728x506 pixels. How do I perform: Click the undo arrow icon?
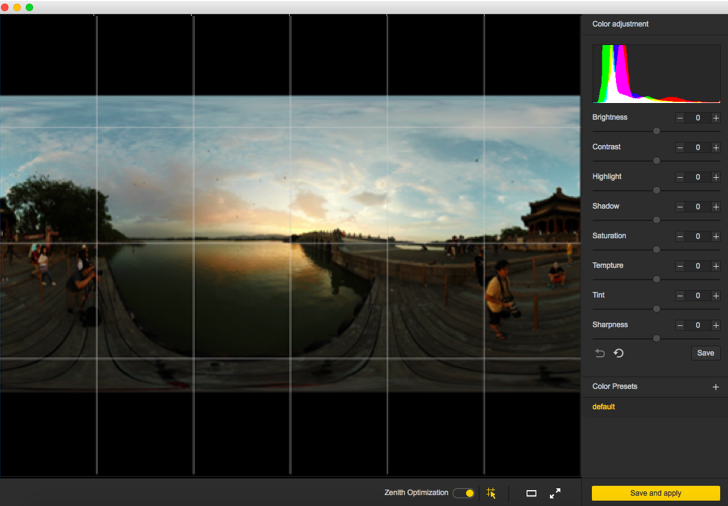(x=599, y=353)
